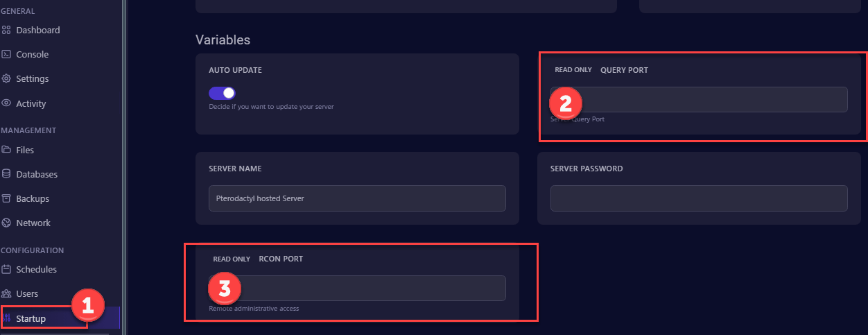Screen dimensions: 868x335
Task: Click the Settings gear icon
Action: [6, 78]
